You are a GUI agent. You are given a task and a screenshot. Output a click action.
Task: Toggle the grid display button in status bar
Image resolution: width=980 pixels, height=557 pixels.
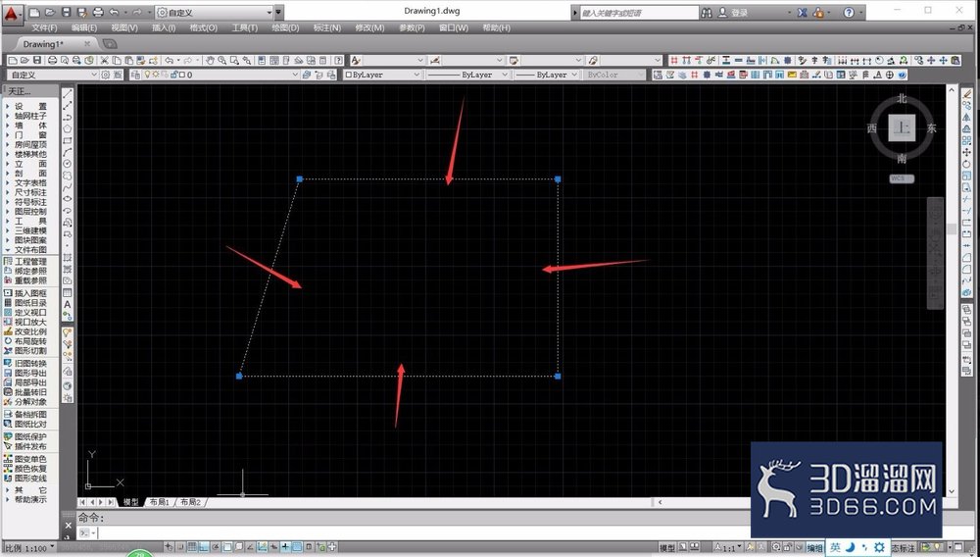(192, 547)
